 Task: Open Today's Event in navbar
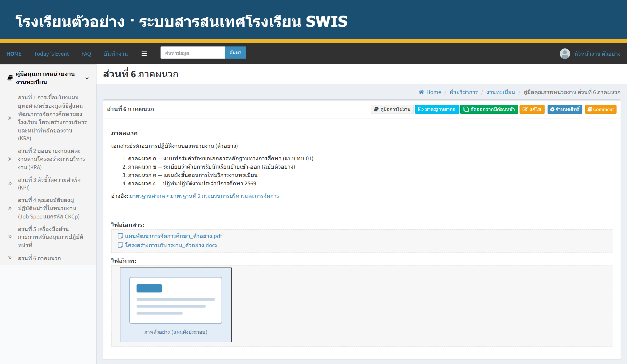tap(51, 54)
